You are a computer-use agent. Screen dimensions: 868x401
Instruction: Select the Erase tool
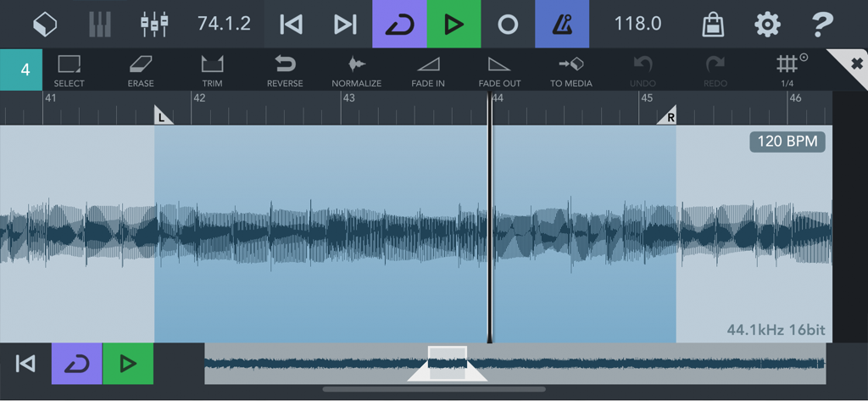[141, 70]
